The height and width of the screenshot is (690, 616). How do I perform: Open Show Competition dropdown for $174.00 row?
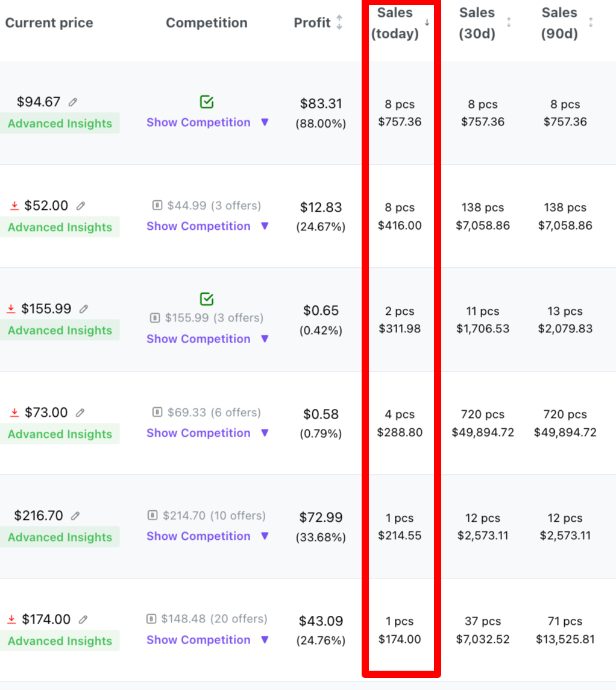tap(207, 639)
